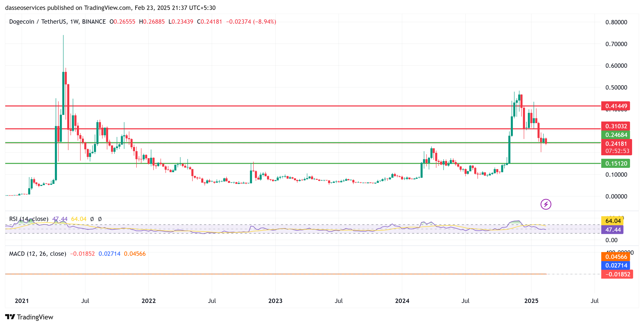The height and width of the screenshot is (326, 644).
Task: Click the TradingView logo at bottom left
Action: [x=29, y=317]
